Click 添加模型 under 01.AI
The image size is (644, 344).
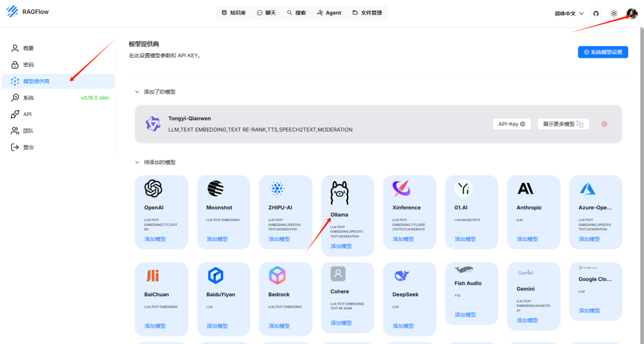point(465,239)
